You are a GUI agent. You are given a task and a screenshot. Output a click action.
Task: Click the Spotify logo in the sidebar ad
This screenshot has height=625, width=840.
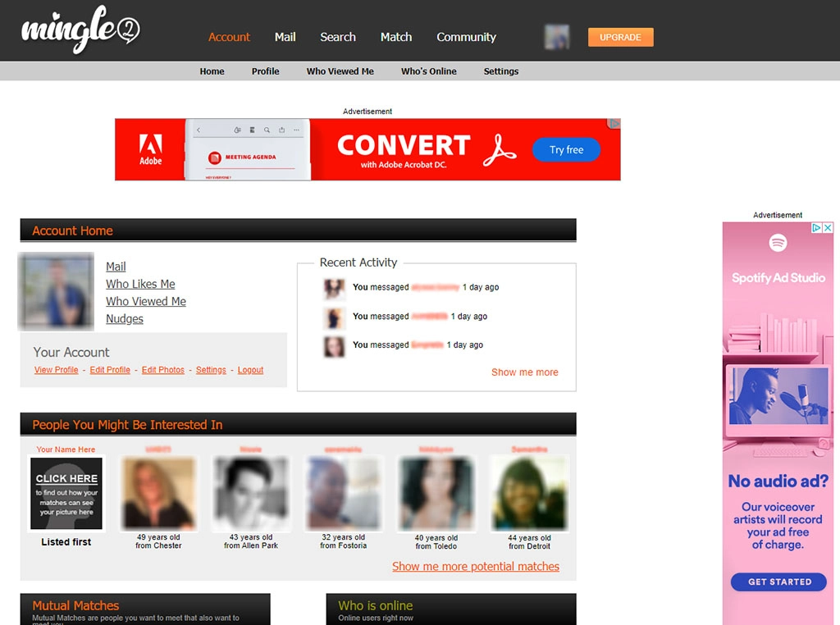778,244
